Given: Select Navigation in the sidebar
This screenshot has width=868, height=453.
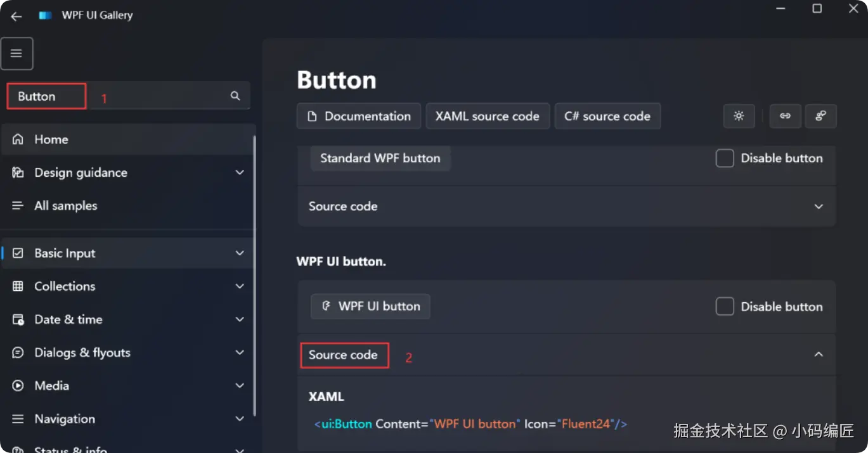Looking at the screenshot, I should 65,419.
